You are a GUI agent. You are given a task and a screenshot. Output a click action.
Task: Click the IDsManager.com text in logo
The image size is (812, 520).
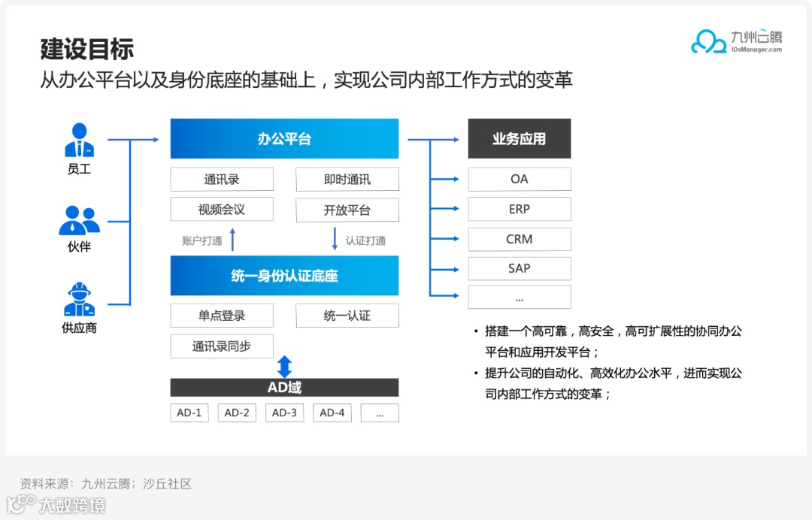tap(756, 50)
